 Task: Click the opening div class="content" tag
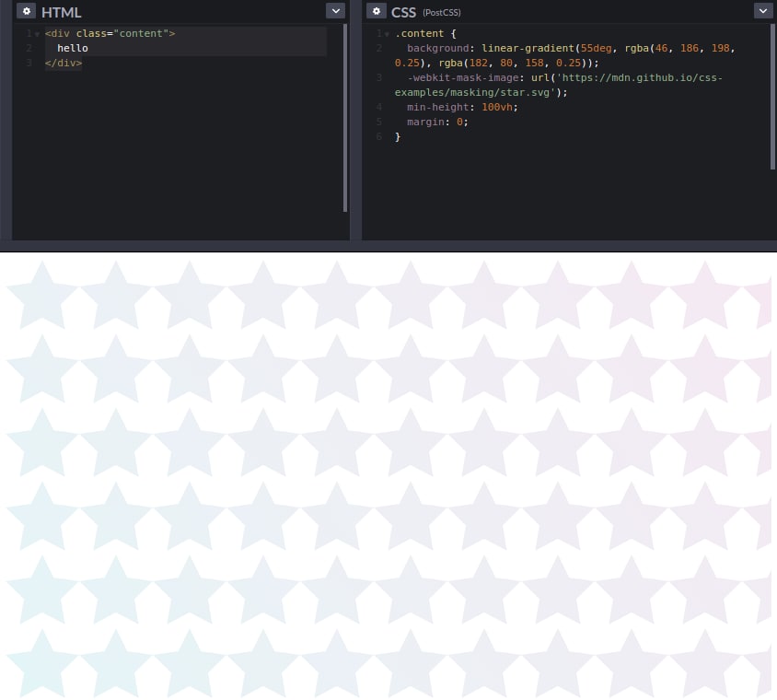point(110,33)
